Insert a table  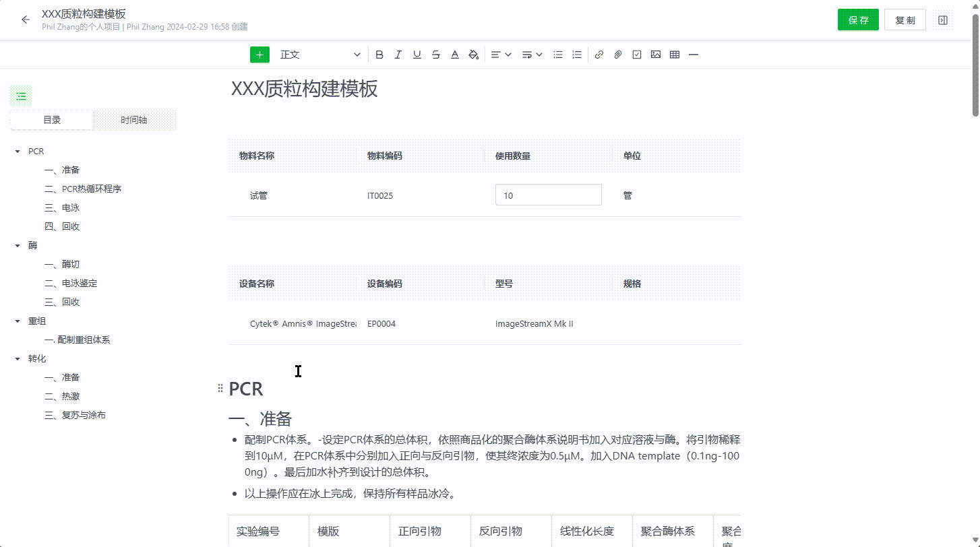coord(674,55)
